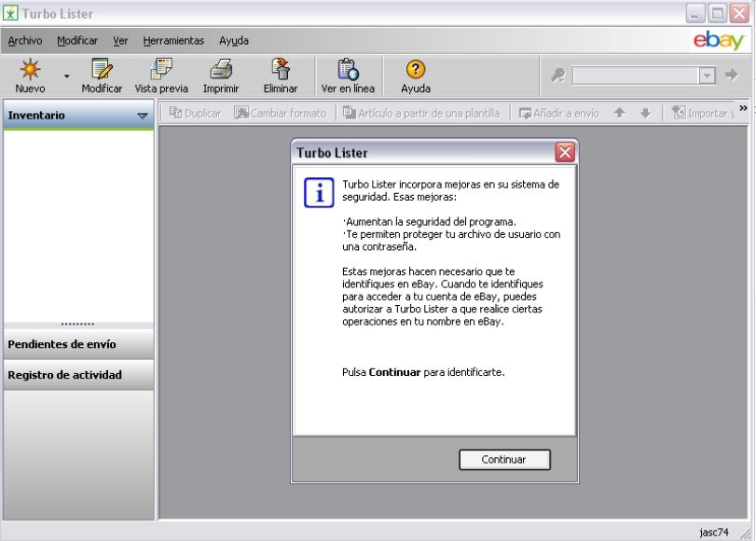Click the move down arrow icon

[x=646, y=113]
